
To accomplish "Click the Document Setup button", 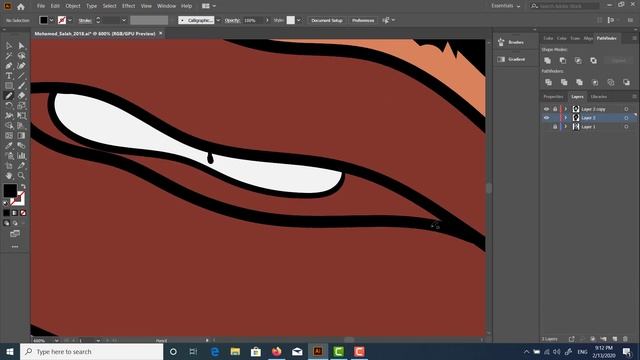I will tap(327, 20).
